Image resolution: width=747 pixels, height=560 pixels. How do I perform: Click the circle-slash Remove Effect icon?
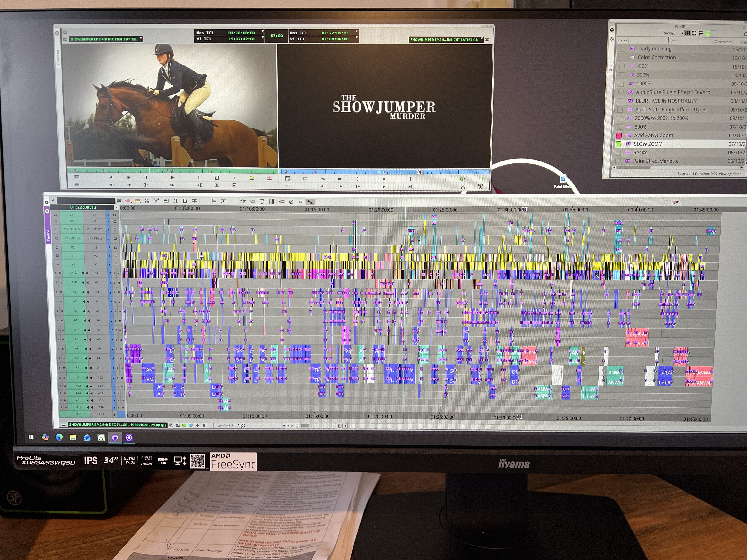(291, 202)
